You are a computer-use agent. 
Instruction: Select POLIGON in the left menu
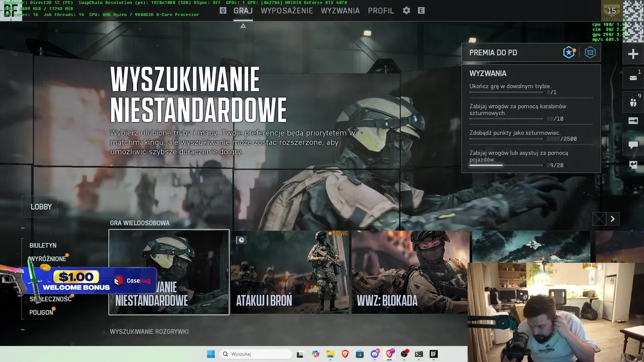(x=41, y=312)
